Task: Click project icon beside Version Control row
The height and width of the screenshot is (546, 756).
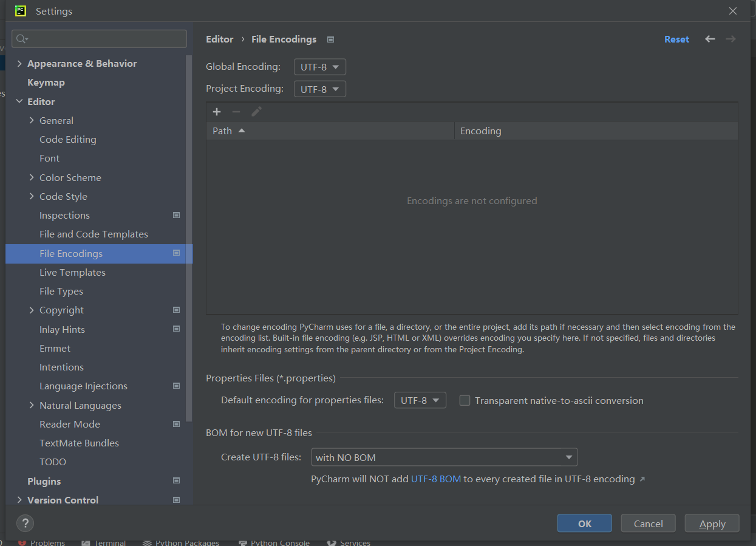Action: coord(176,500)
